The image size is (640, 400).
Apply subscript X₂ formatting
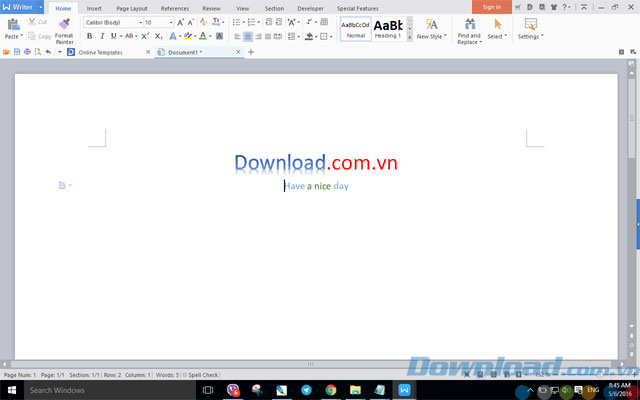click(x=159, y=36)
